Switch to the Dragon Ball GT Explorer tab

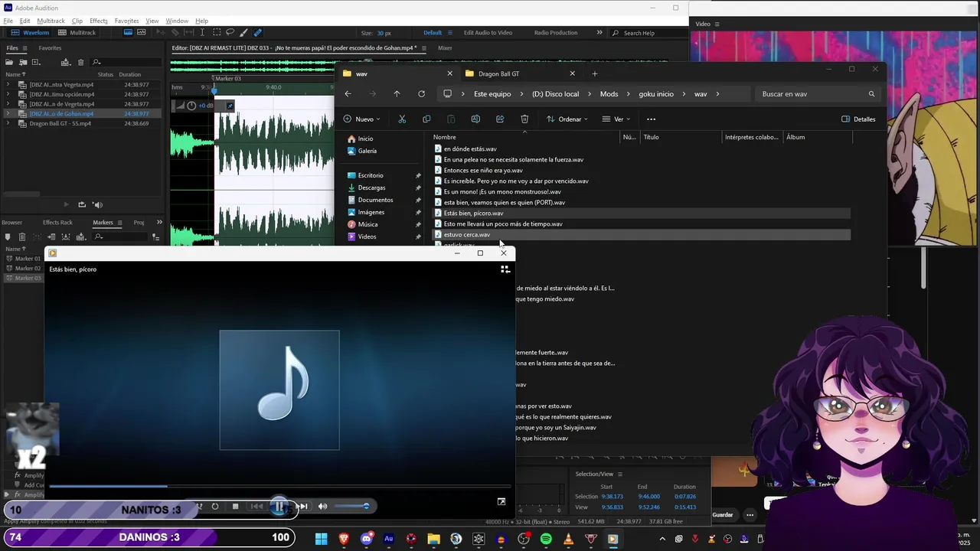coord(521,73)
